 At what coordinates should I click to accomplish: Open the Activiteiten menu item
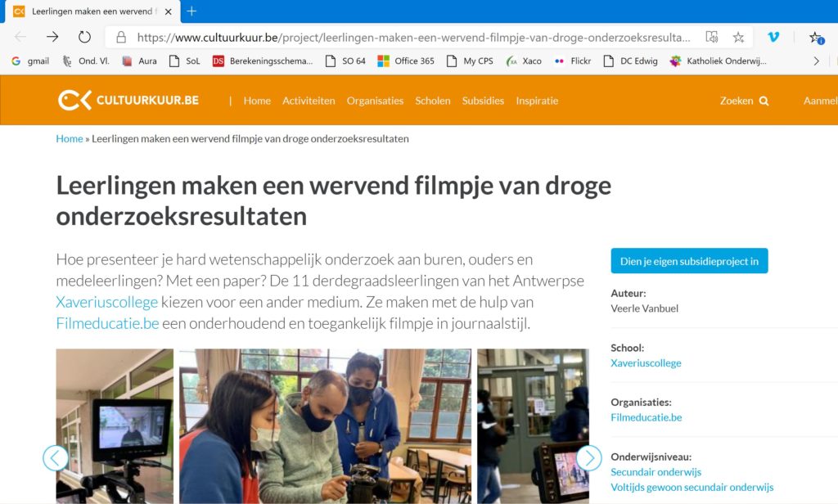click(309, 101)
